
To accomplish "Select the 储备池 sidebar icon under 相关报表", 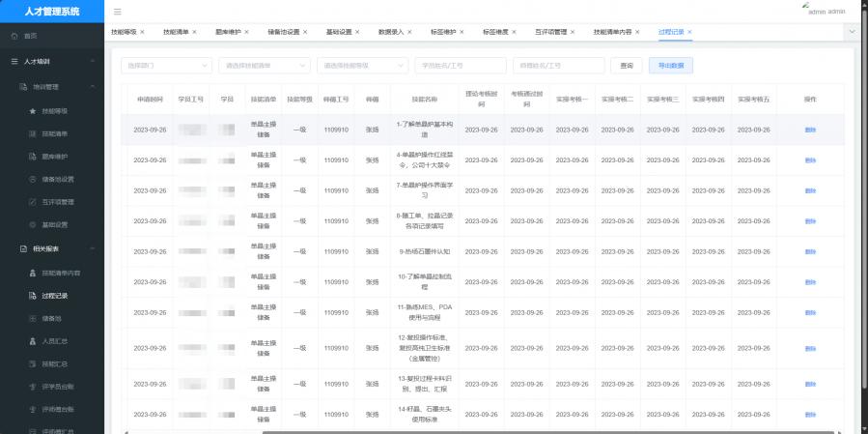I will click(x=32, y=318).
